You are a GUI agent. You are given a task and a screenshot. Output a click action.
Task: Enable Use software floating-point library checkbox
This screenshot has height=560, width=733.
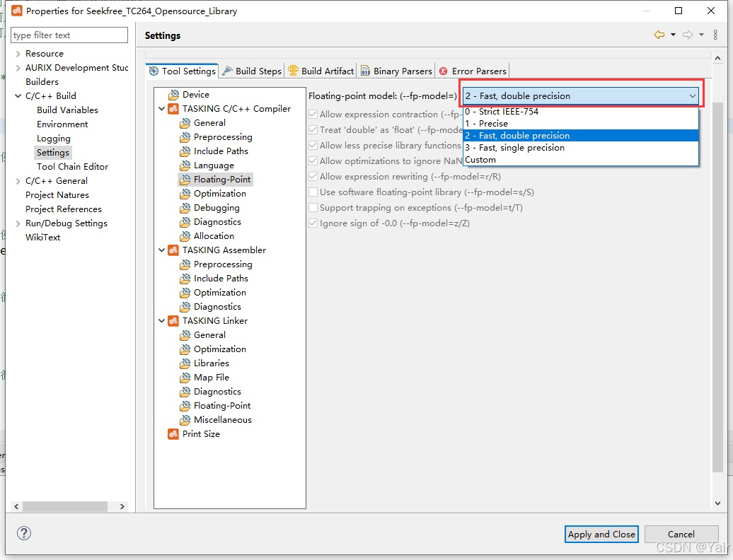coord(313,192)
